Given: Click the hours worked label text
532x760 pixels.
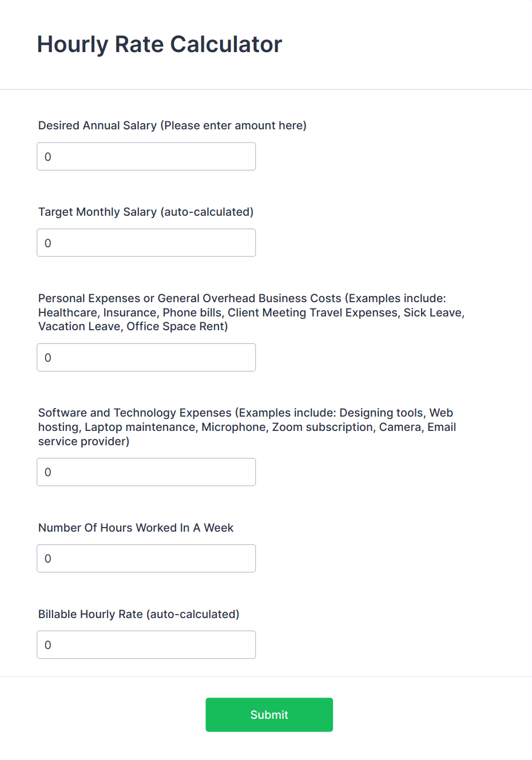Looking at the screenshot, I should click(x=136, y=528).
